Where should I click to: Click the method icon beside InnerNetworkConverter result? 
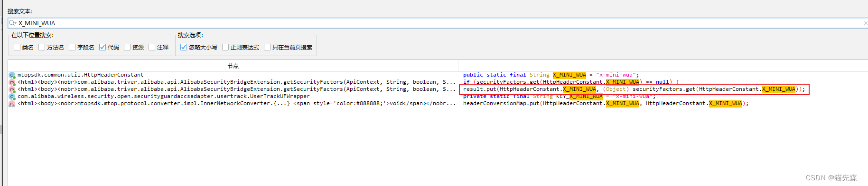(x=12, y=104)
